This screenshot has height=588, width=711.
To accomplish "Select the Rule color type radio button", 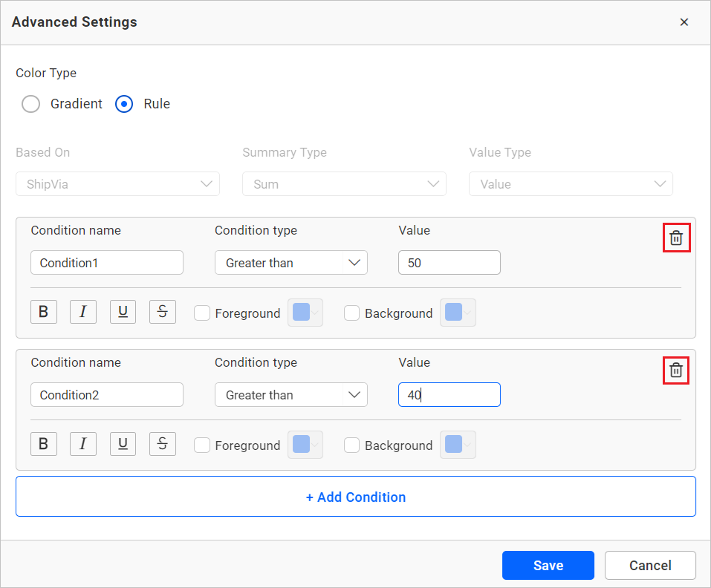I will (x=124, y=104).
